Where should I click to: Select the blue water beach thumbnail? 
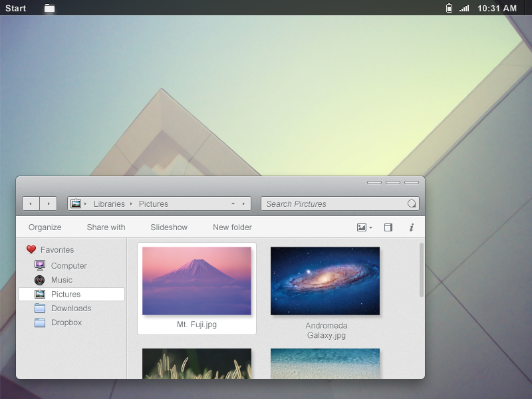click(x=325, y=363)
